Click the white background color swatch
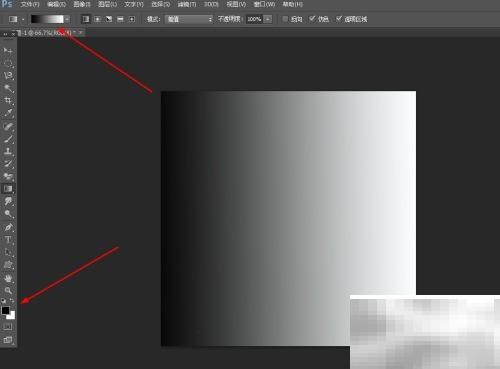The height and width of the screenshot is (369, 500). (12, 315)
